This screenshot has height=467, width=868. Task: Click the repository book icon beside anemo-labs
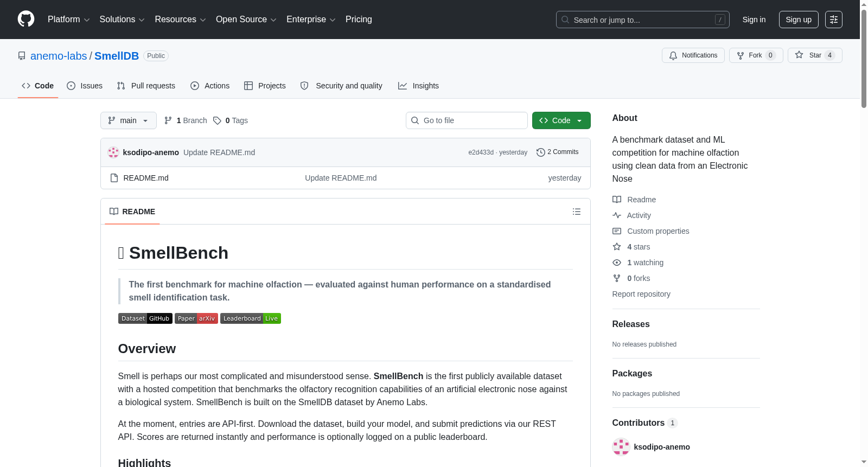(22, 56)
